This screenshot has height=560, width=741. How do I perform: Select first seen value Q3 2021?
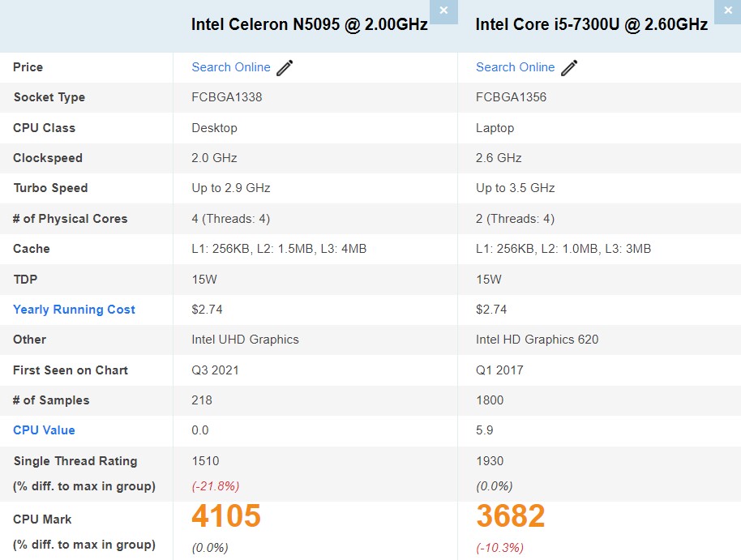[x=215, y=370]
